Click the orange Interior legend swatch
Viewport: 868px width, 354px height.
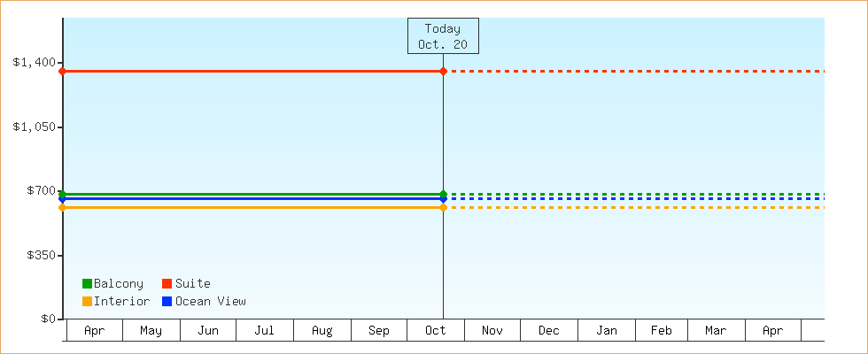87,301
